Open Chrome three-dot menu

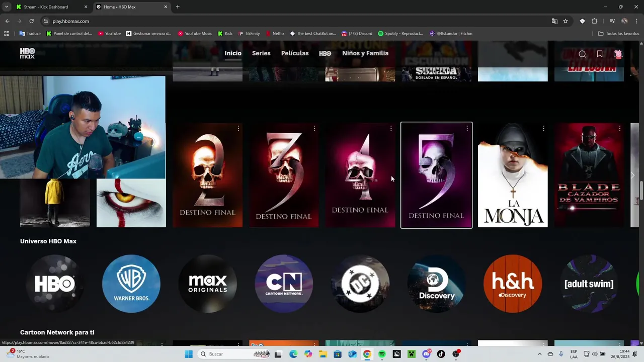point(637,21)
